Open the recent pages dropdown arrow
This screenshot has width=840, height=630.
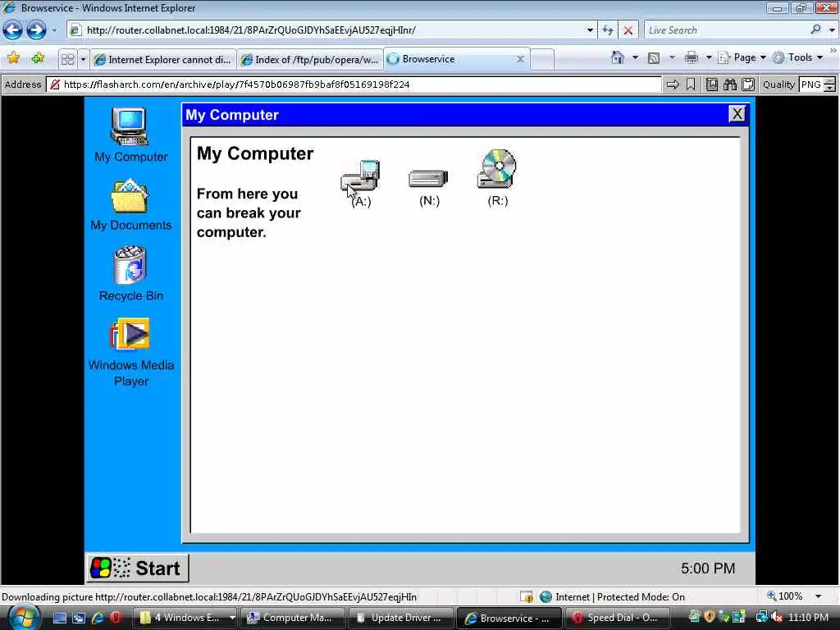[x=54, y=30]
